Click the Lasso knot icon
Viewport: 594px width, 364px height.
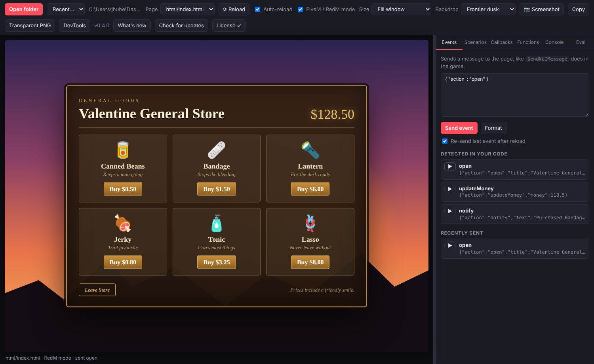310,224
